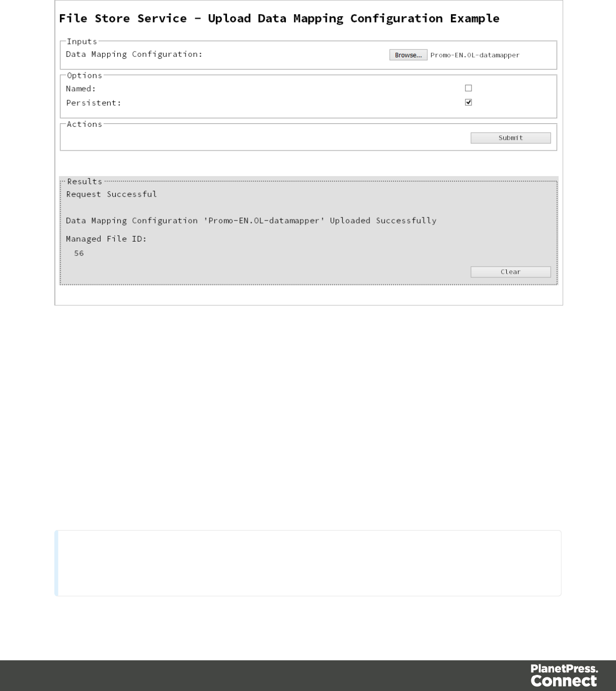Image resolution: width=616 pixels, height=691 pixels.
Task: Click the Uploaded Successfully result message
Action: click(x=251, y=220)
